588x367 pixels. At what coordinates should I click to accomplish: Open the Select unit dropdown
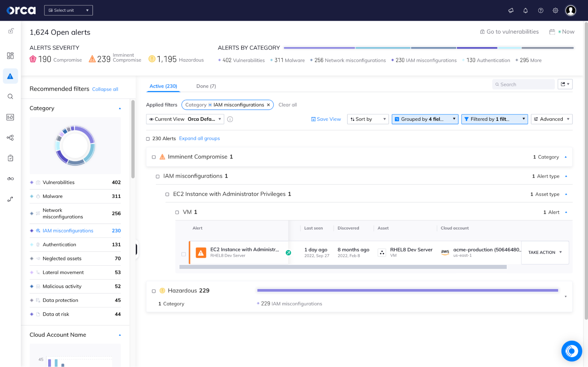[68, 10]
